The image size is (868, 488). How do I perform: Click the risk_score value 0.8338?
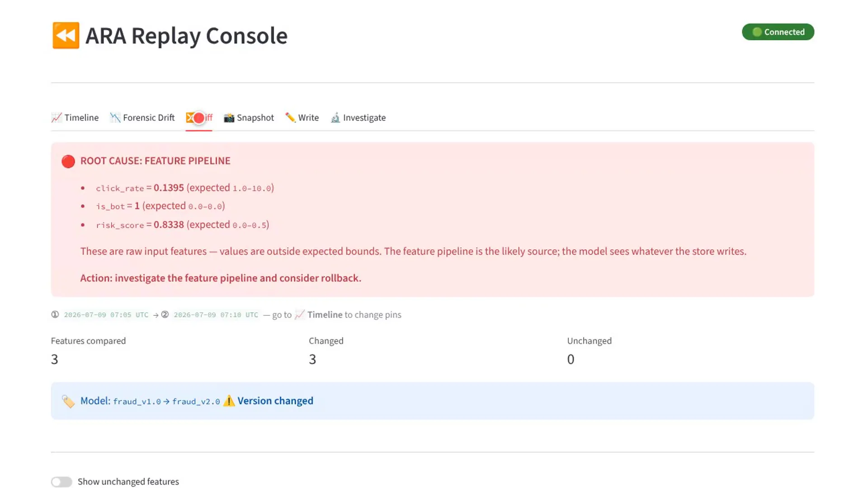[x=169, y=225]
